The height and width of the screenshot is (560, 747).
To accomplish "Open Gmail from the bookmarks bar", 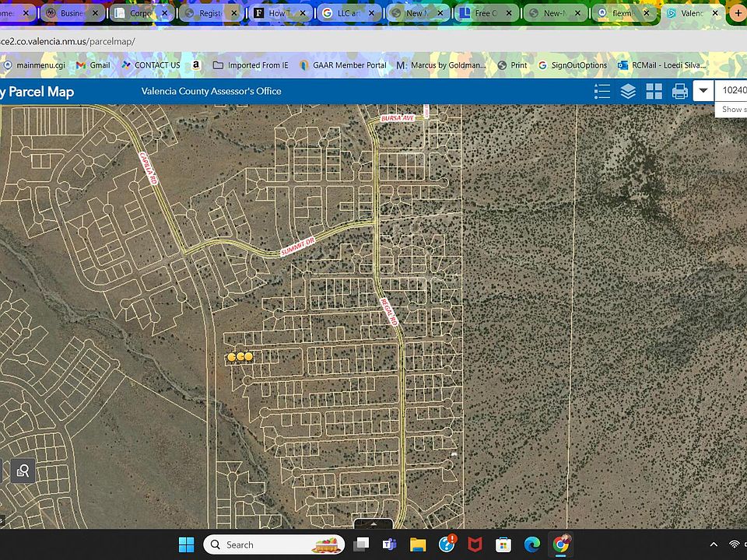I will 93,65.
